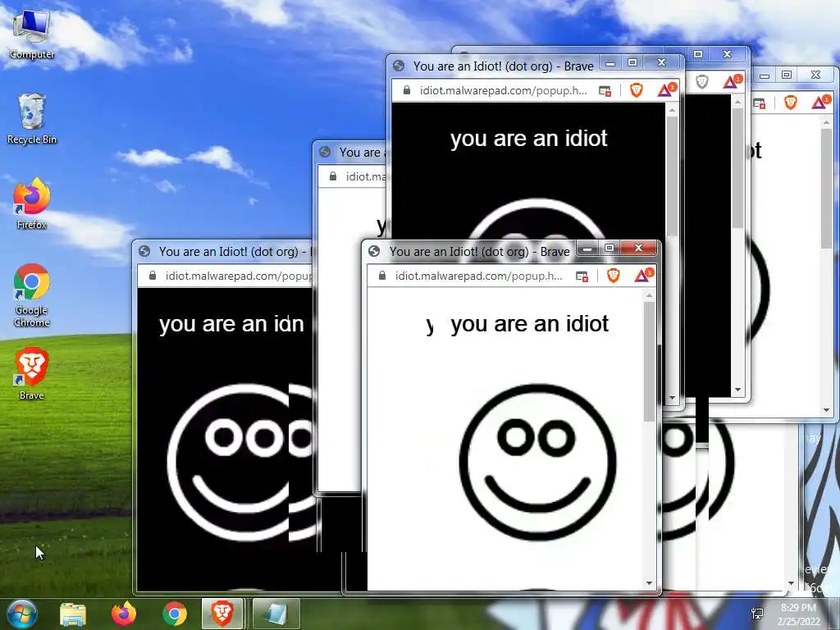The width and height of the screenshot is (840, 630).
Task: Click the globe icon in front popup title bar
Action: pyautogui.click(x=374, y=251)
